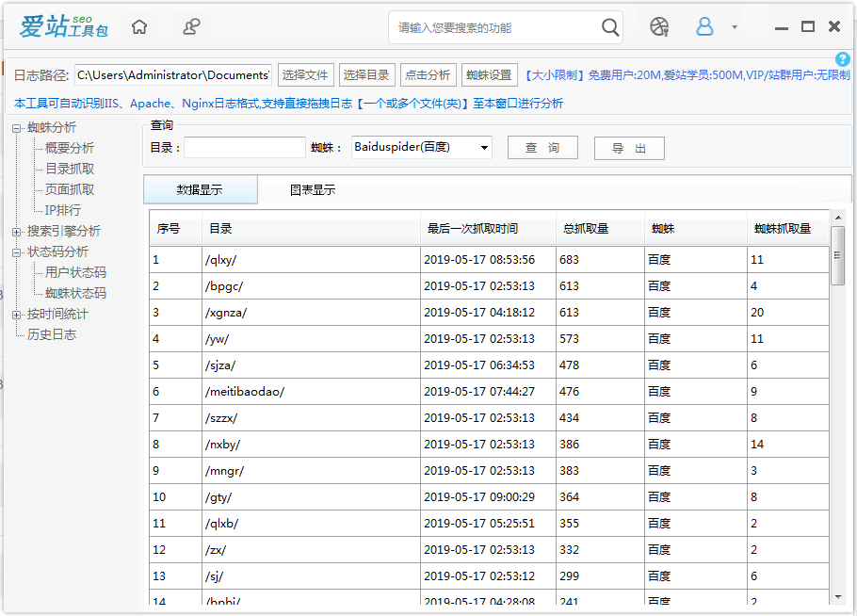Screen dimensions: 857x616
Task: Click the 大小限制 notice text
Action: click(x=687, y=75)
